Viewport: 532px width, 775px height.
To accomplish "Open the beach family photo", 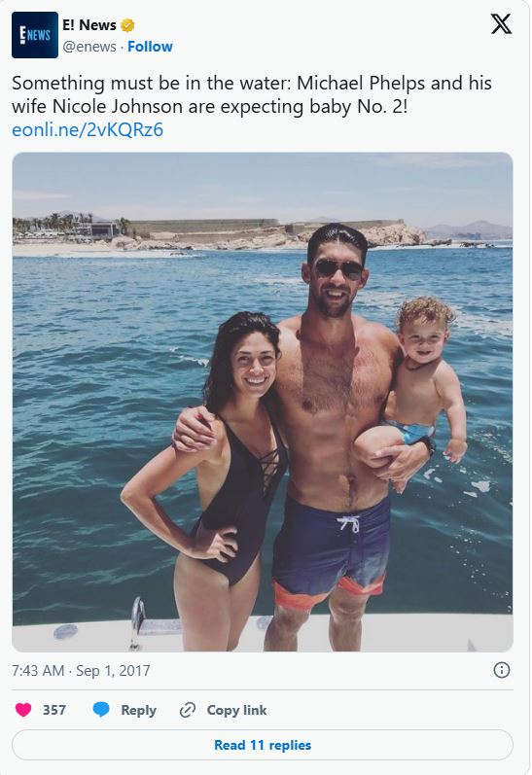I will click(x=263, y=402).
